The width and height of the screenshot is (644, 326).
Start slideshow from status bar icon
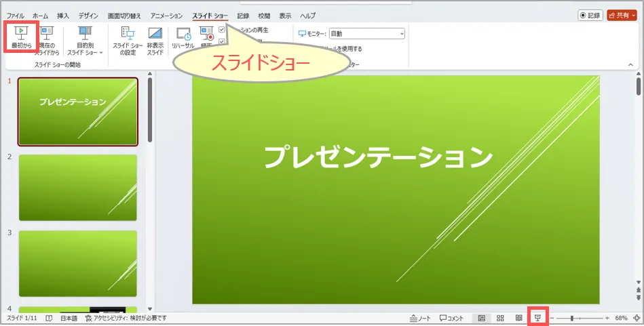(x=538, y=318)
